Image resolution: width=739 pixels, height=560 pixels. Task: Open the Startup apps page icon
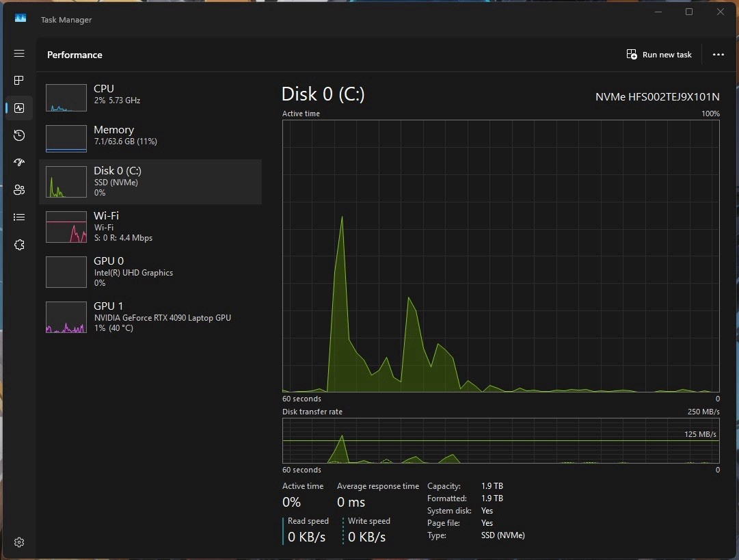tap(19, 163)
